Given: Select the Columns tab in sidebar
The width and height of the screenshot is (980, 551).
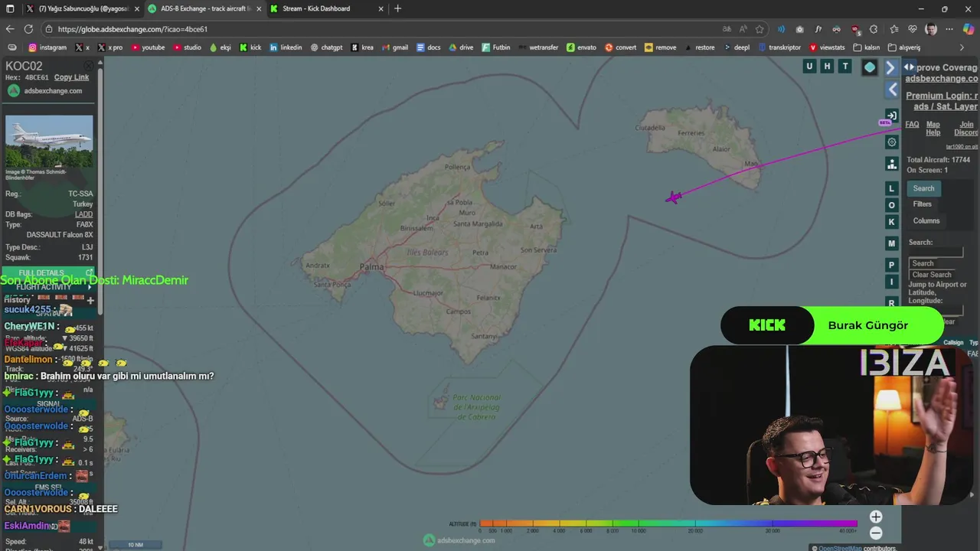Looking at the screenshot, I should 926,220.
